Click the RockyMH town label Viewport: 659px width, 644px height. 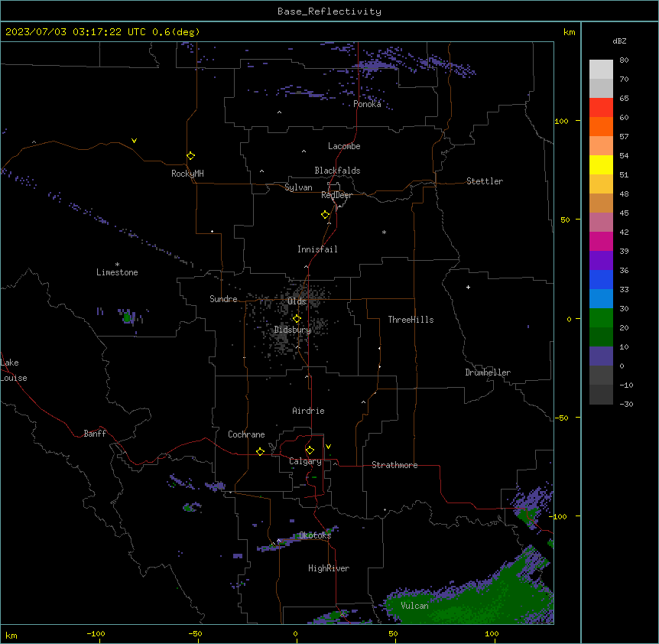[187, 174]
